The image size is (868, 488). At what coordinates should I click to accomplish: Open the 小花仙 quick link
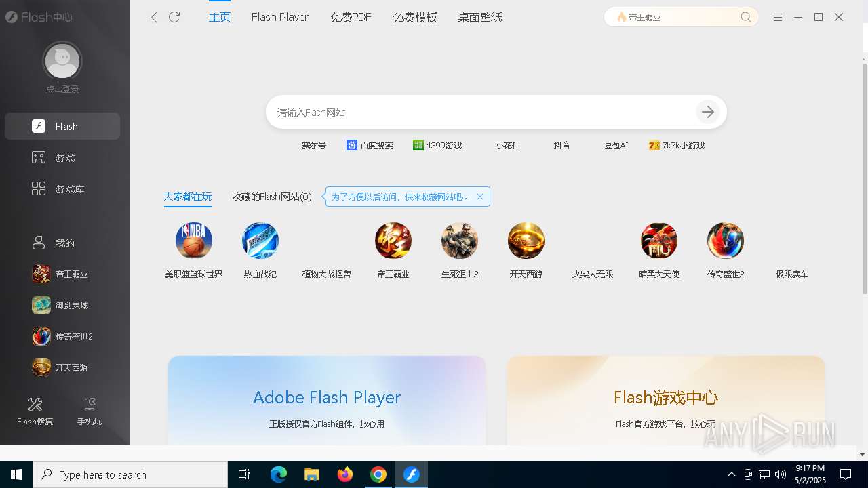tap(507, 145)
